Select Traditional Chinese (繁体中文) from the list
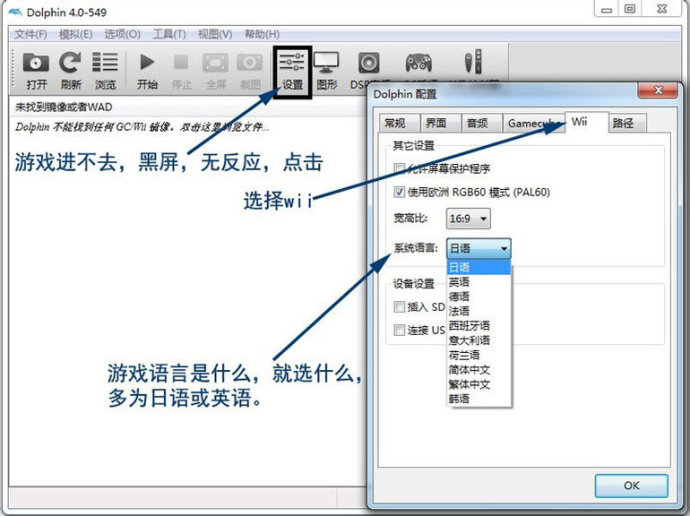Image resolution: width=690 pixels, height=516 pixels. (479, 384)
